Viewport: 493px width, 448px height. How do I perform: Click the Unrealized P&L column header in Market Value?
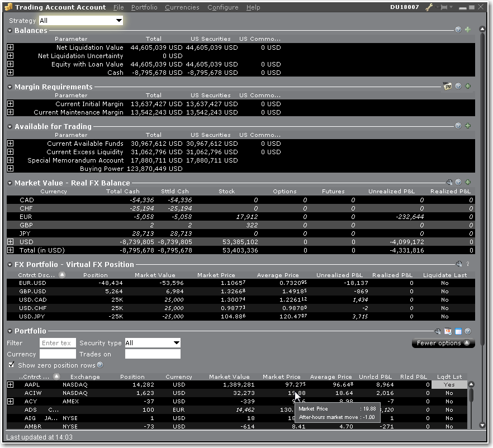coord(391,192)
